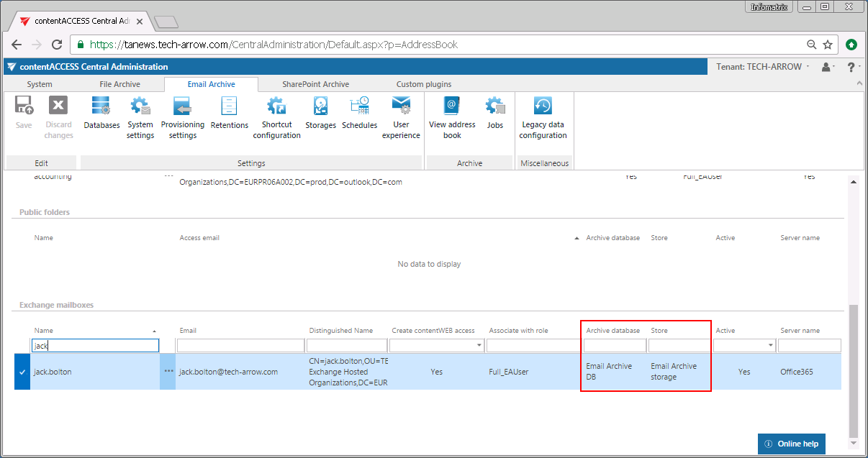Sort Public folders by Access email
The width and height of the screenshot is (868, 458).
(x=199, y=238)
